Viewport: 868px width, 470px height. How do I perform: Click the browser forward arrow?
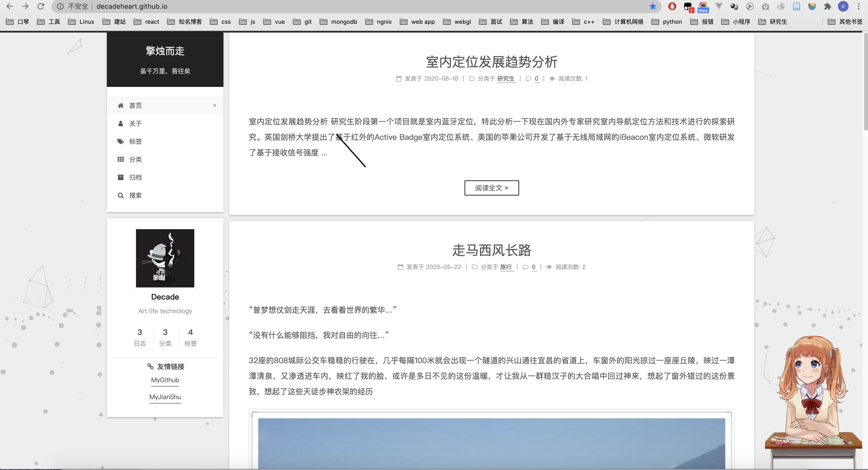(x=25, y=6)
